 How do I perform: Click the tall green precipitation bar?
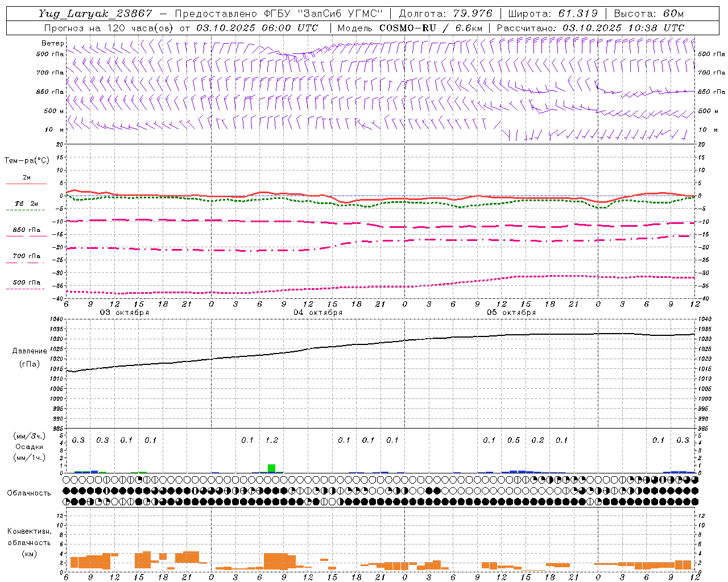[x=272, y=468]
